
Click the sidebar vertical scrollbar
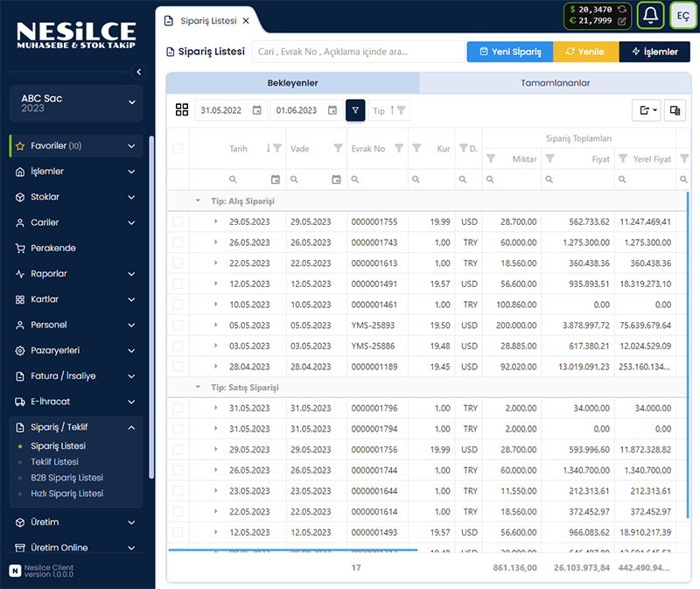click(151, 307)
